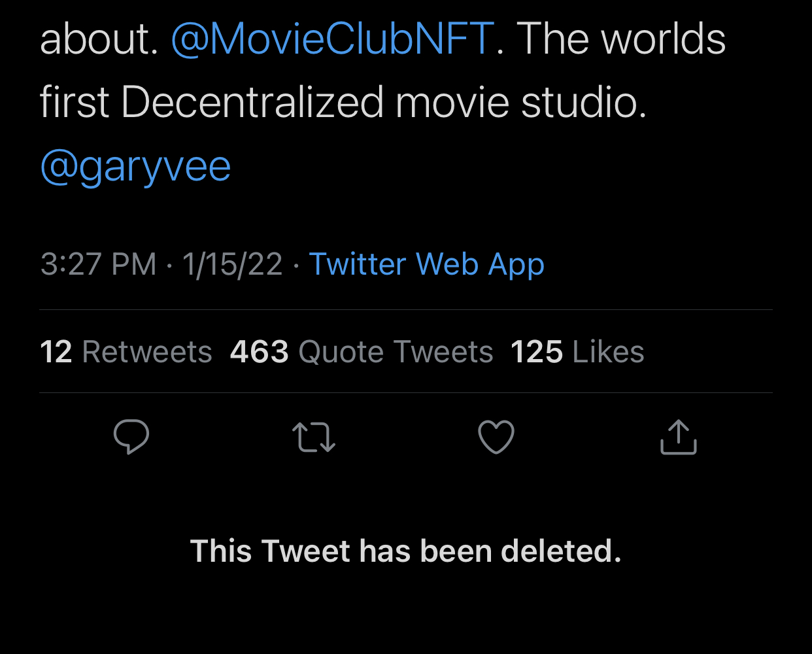
Task: View the Retweets list via Retweets label
Action: click(147, 352)
